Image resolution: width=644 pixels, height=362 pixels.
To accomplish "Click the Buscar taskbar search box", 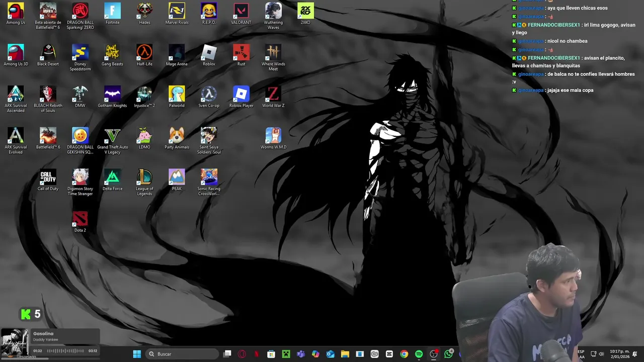I will coord(182,354).
